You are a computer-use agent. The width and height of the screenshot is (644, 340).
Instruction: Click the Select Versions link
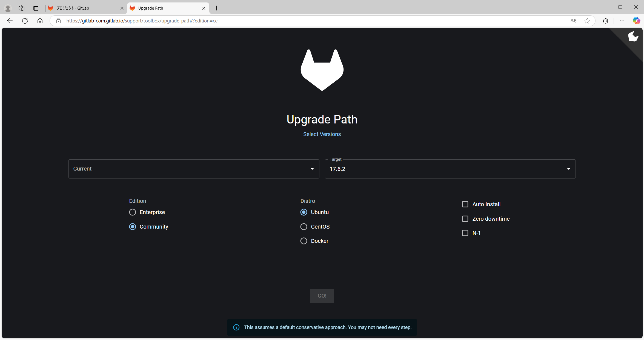322,134
